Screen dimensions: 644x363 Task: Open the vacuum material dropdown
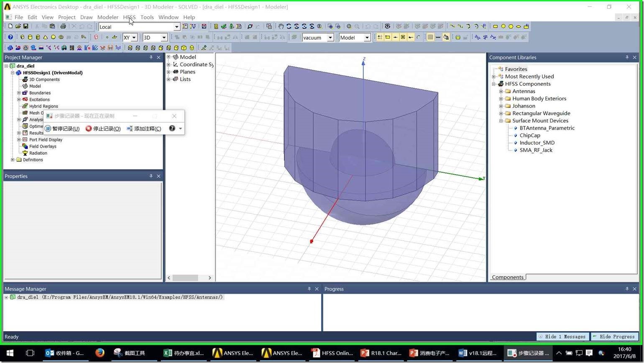tap(330, 38)
